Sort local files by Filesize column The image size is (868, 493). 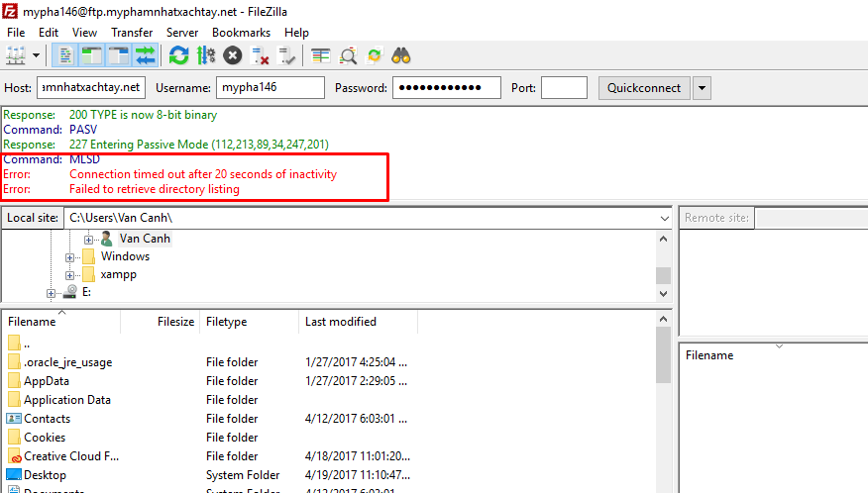(160, 322)
